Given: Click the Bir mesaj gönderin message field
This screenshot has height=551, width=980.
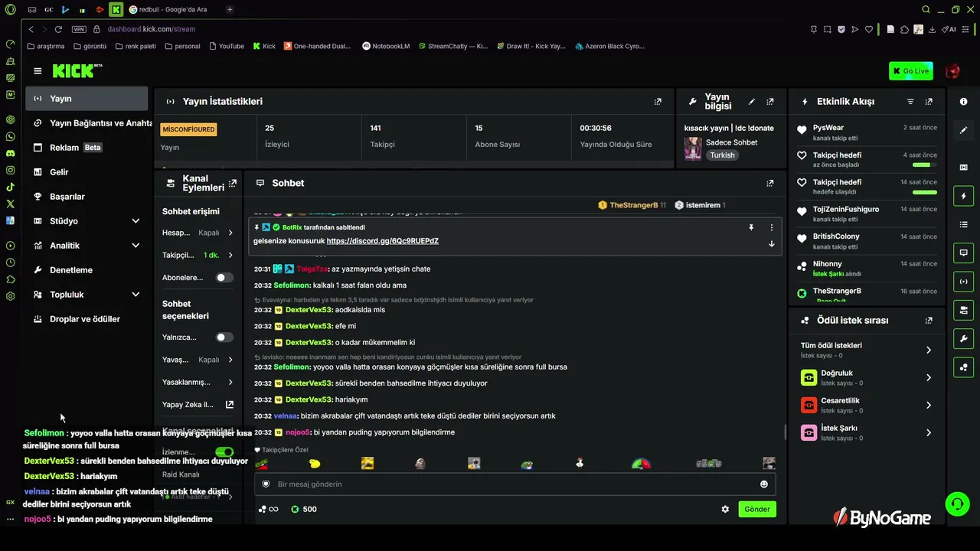Looking at the screenshot, I should pos(515,484).
